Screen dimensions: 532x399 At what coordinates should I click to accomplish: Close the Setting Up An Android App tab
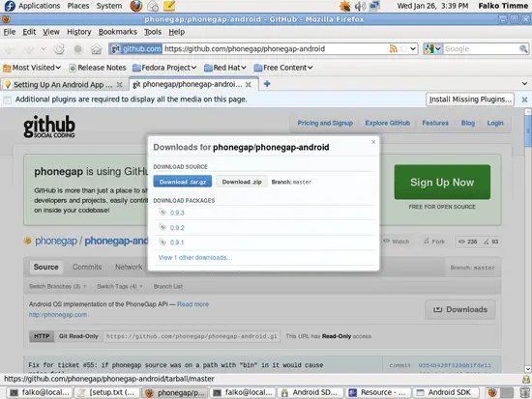tap(119, 84)
